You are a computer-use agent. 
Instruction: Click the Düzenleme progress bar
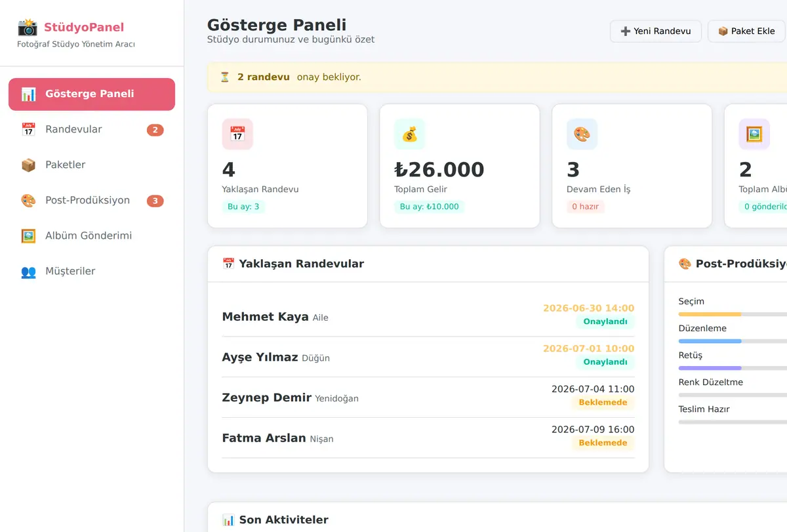point(733,341)
